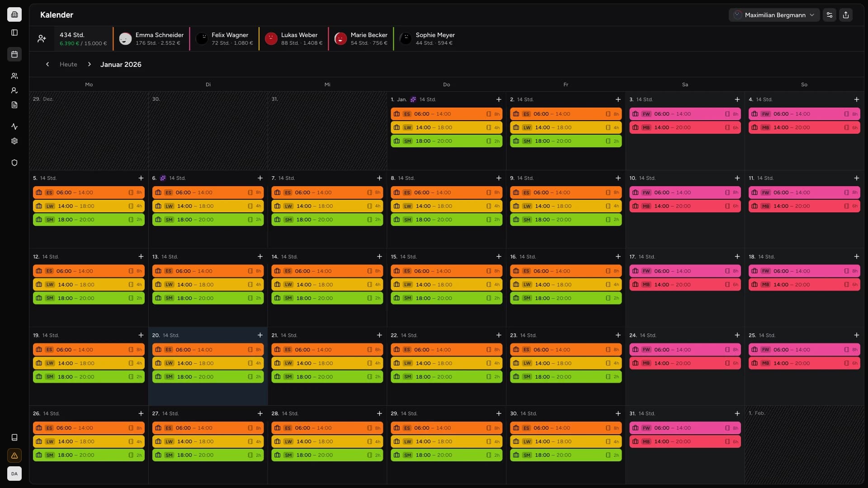The height and width of the screenshot is (488, 868).
Task: Click the Heute button
Action: click(68, 64)
